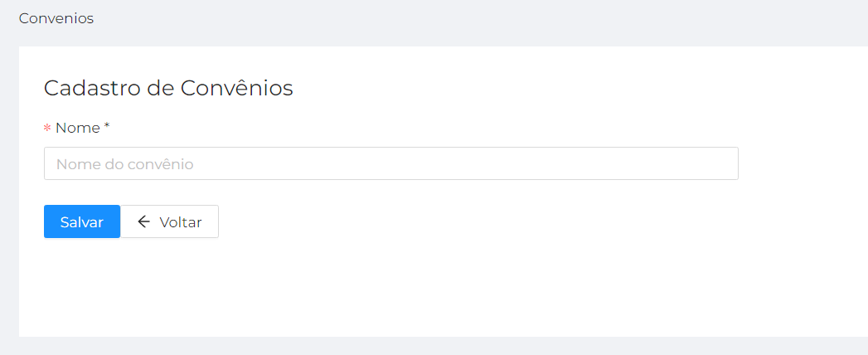Viewport: 868px width, 355px height.
Task: Select the Nome field label
Action: (77, 128)
